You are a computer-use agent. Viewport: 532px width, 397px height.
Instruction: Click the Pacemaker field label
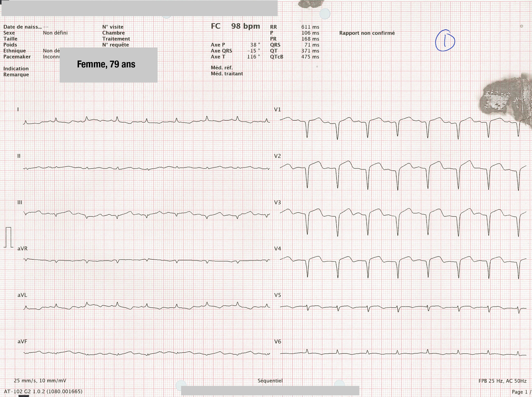point(17,57)
